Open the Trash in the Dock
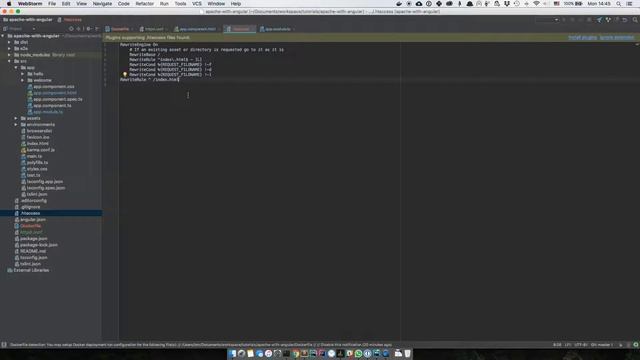This screenshot has width=640, height=360. (407, 353)
